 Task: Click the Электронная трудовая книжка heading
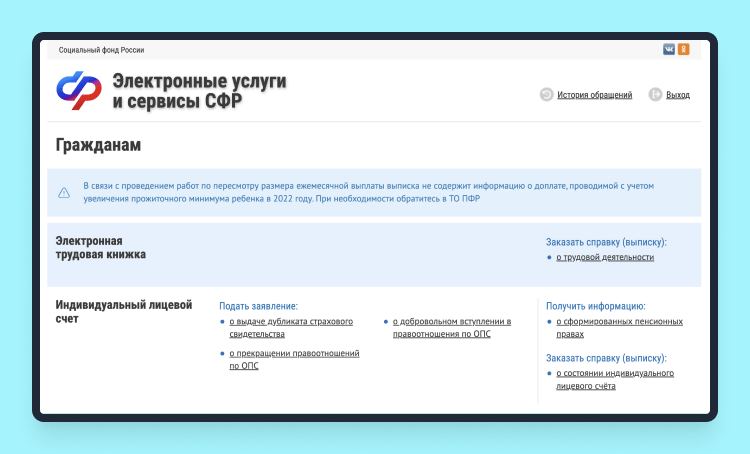coord(100,248)
